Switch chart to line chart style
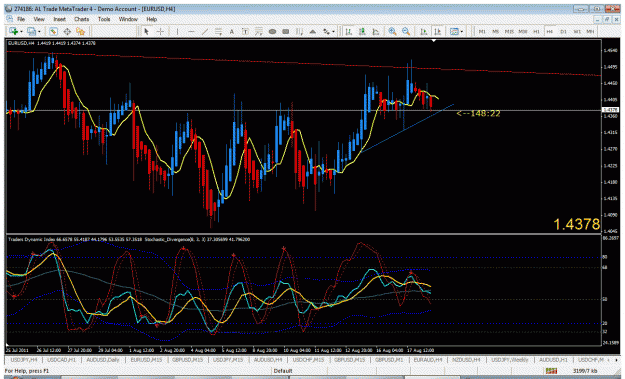Image resolution: width=625 pixels, height=379 pixels. 375,31
